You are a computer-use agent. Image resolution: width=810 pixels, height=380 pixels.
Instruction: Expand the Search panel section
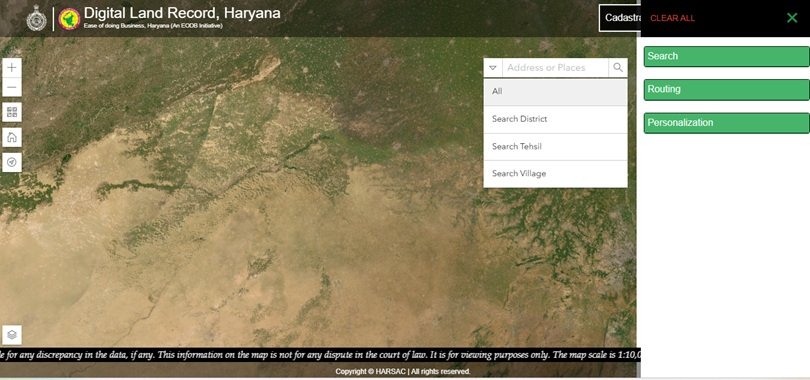(726, 56)
